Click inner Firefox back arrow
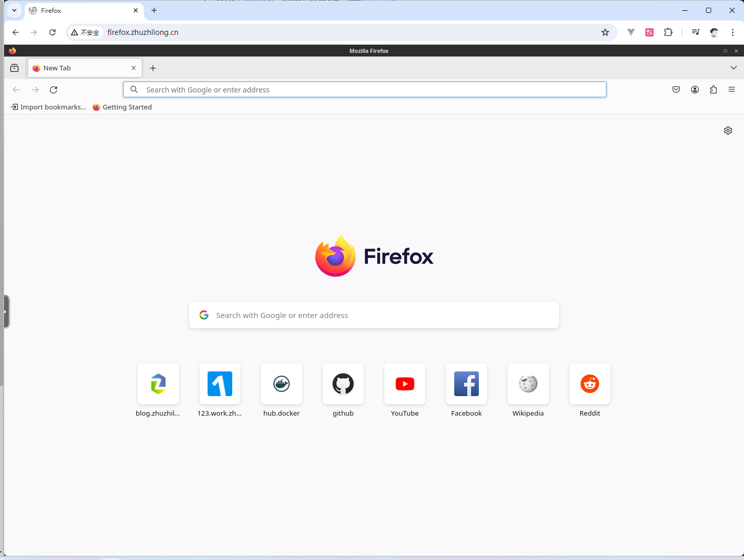Image resolution: width=744 pixels, height=560 pixels. (x=16, y=89)
